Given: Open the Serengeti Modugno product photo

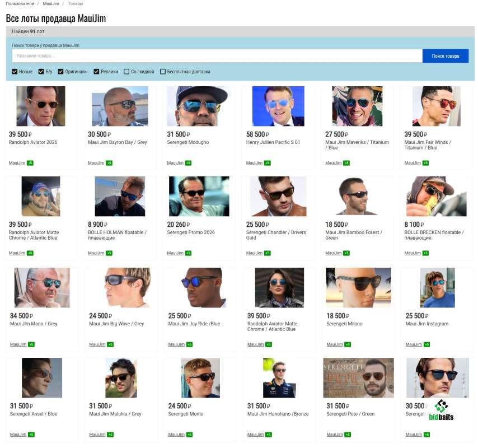Looking at the screenshot, I should 199,106.
